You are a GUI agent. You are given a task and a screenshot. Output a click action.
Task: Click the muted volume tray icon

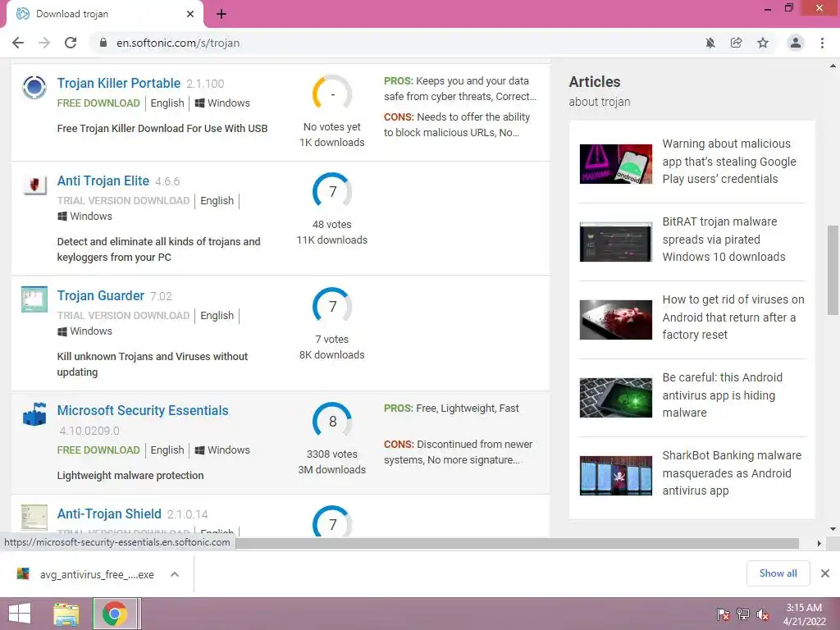coord(763,614)
